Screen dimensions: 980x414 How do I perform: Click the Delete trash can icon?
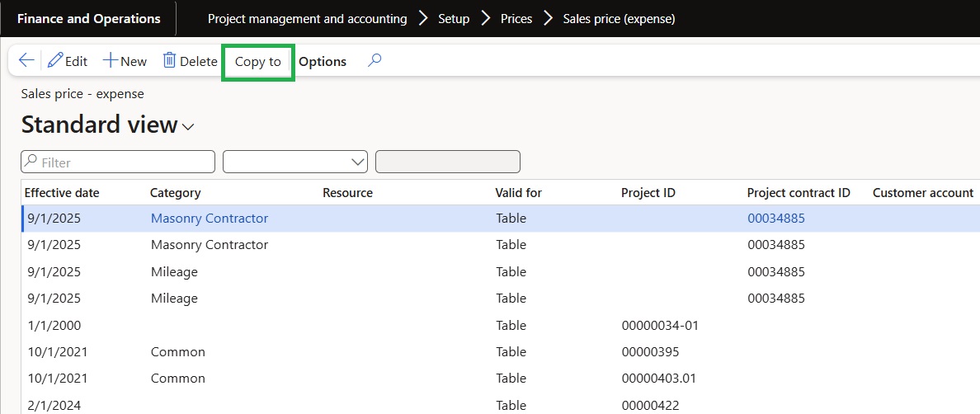(169, 61)
